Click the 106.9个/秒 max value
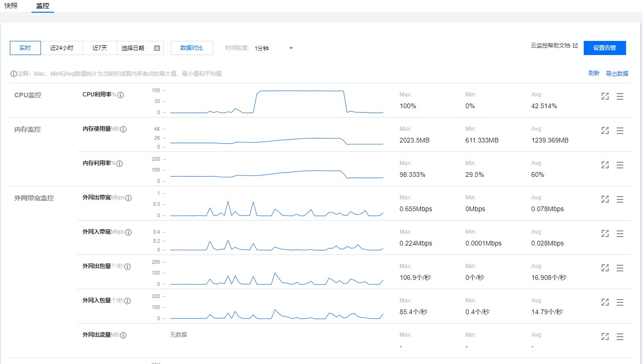The image size is (643, 364). click(x=415, y=277)
